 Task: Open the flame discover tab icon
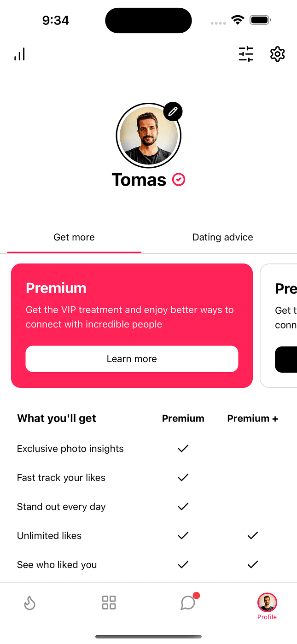30,603
